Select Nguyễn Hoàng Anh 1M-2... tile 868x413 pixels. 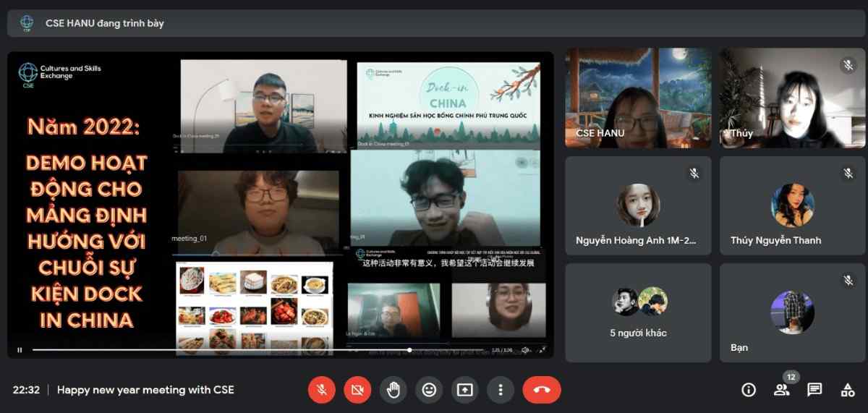pos(638,205)
